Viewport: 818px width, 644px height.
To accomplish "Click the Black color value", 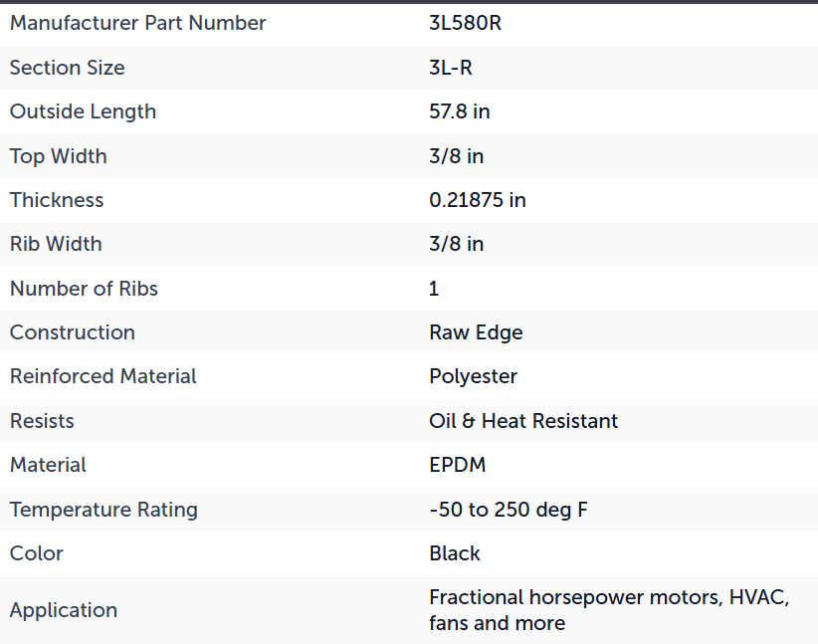I will pos(455,553).
